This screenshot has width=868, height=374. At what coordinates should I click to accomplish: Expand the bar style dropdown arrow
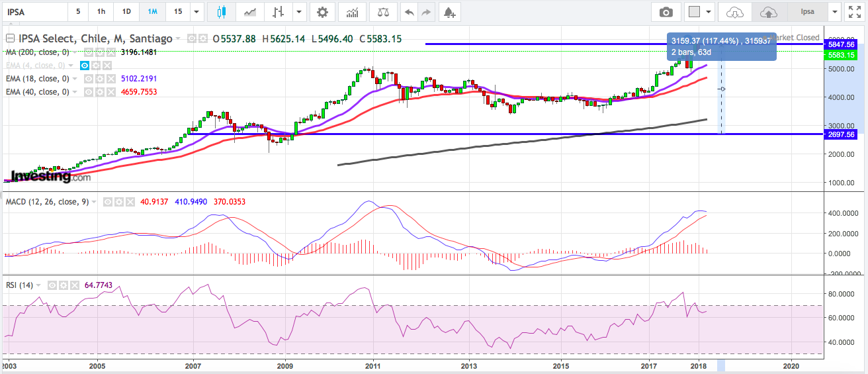(300, 12)
